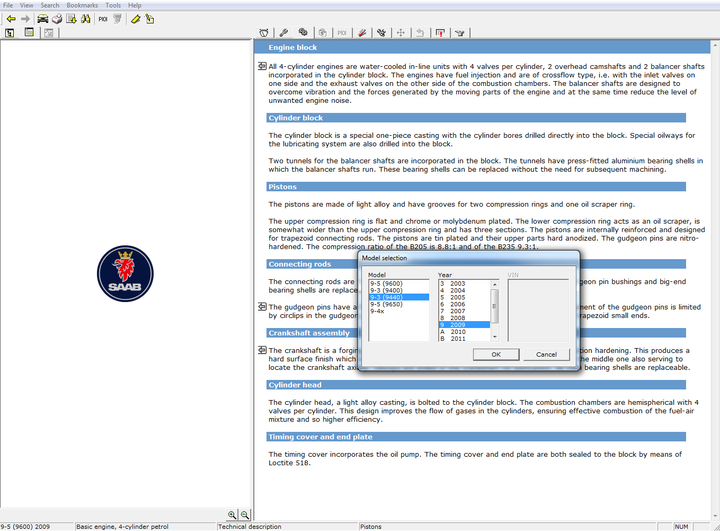Open the View menu
Viewport: 720px width, 531px height.
click(x=27, y=5)
